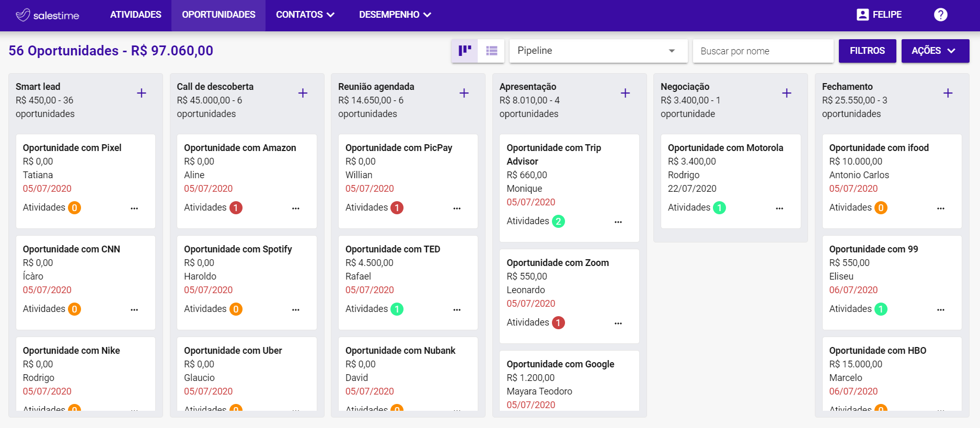Open more options for TED opportunity
980x428 pixels.
click(x=457, y=309)
